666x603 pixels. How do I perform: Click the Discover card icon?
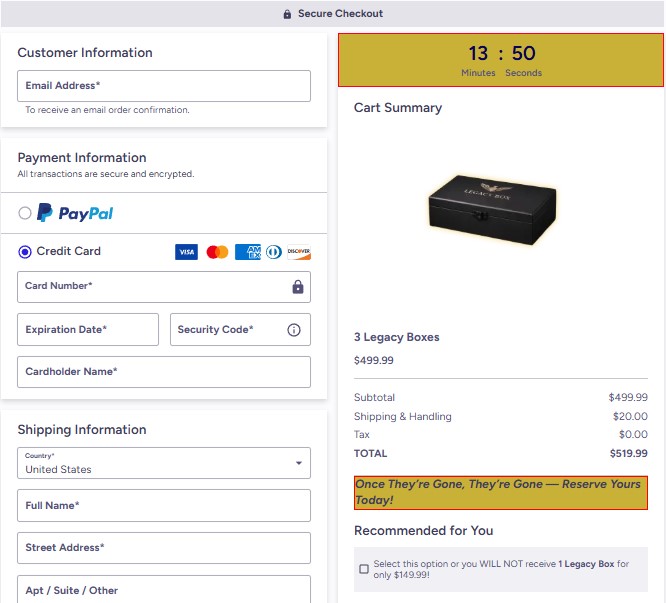click(x=299, y=252)
